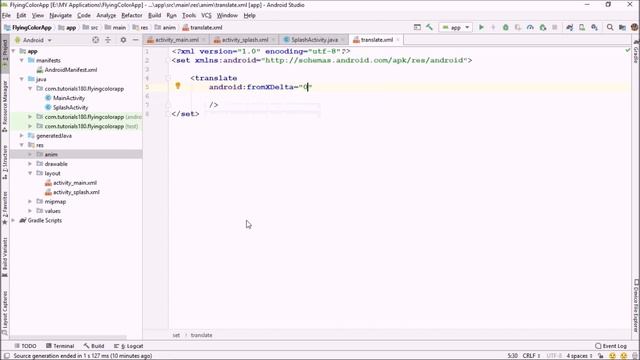640x360 pixels.
Task: Select SplashActivity in project tree
Action: coord(70,107)
